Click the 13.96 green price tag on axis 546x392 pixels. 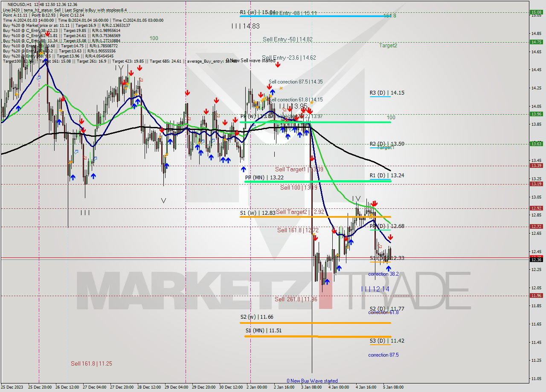536,114
